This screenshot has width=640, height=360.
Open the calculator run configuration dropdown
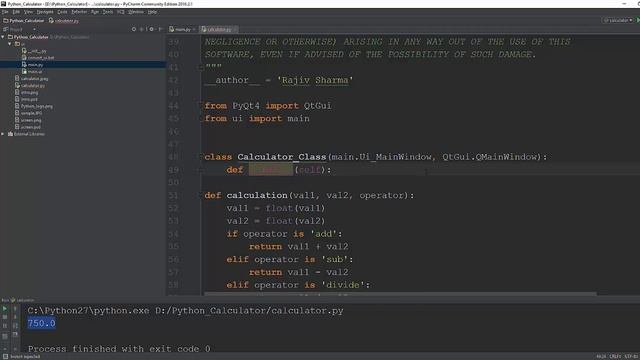tap(618, 20)
